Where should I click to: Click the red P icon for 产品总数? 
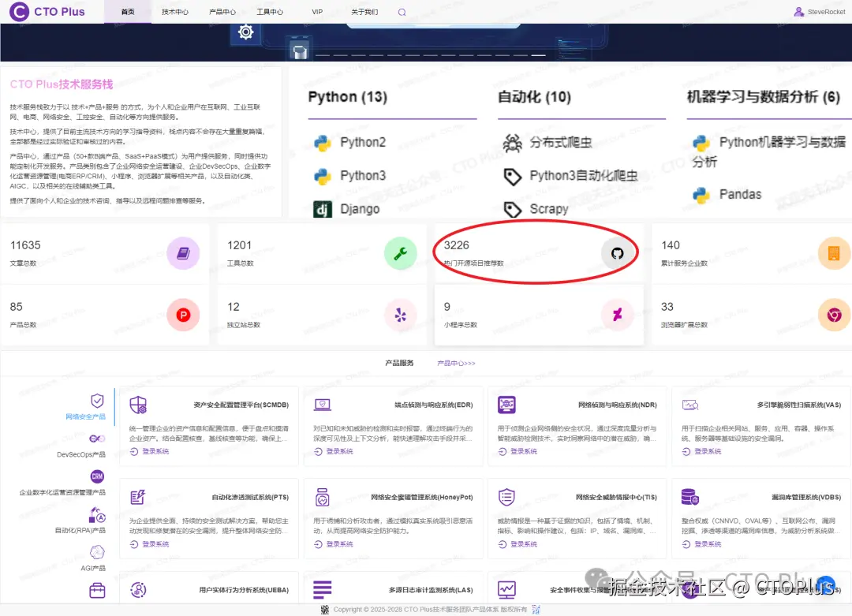pyautogui.click(x=183, y=315)
